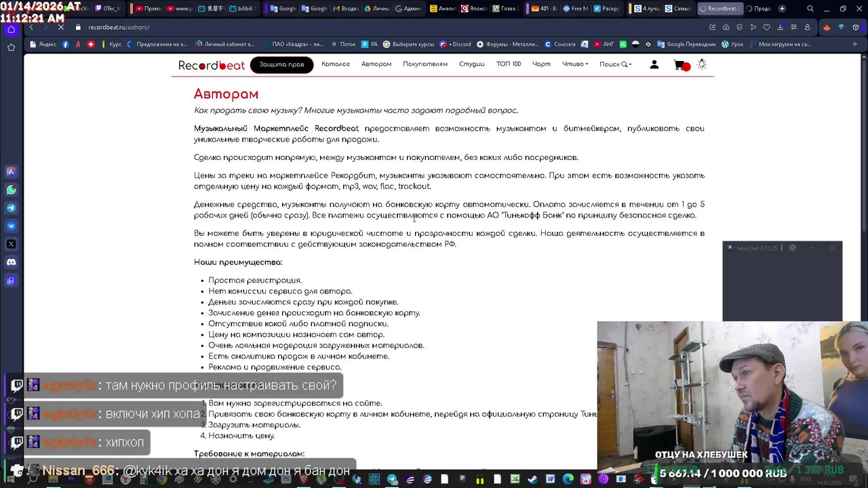Open the site info icon beside the URL
Screen dimensions: 868x488
point(79,27)
